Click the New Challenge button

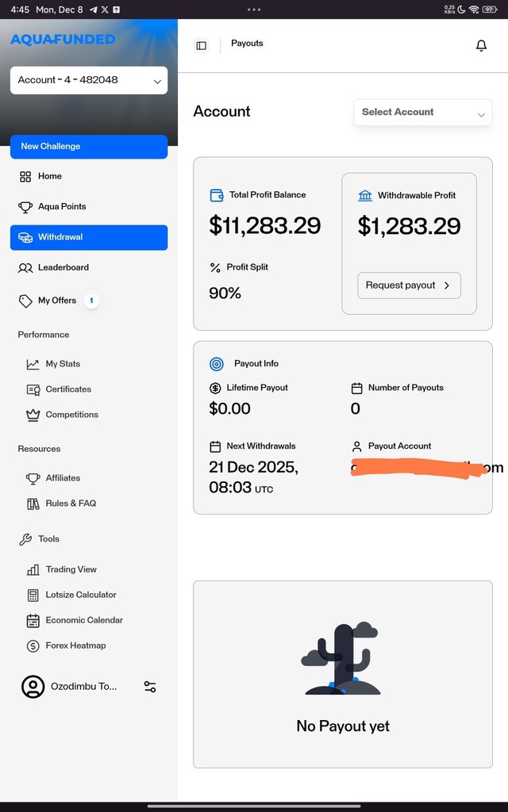coord(89,147)
